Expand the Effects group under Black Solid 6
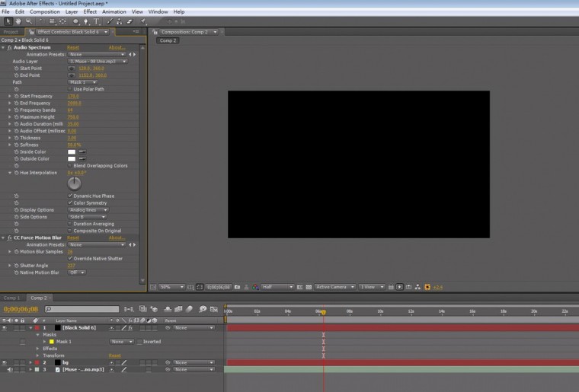The height and width of the screenshot is (392, 579). tap(39, 349)
